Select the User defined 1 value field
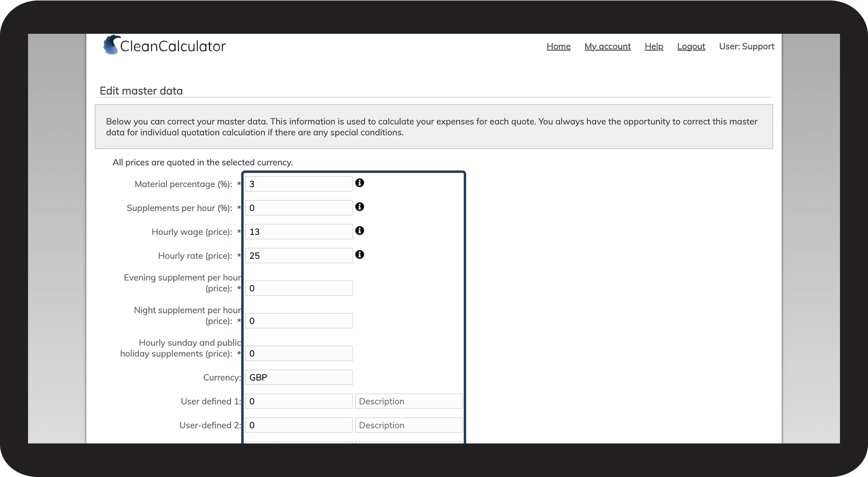868x477 pixels. (299, 401)
